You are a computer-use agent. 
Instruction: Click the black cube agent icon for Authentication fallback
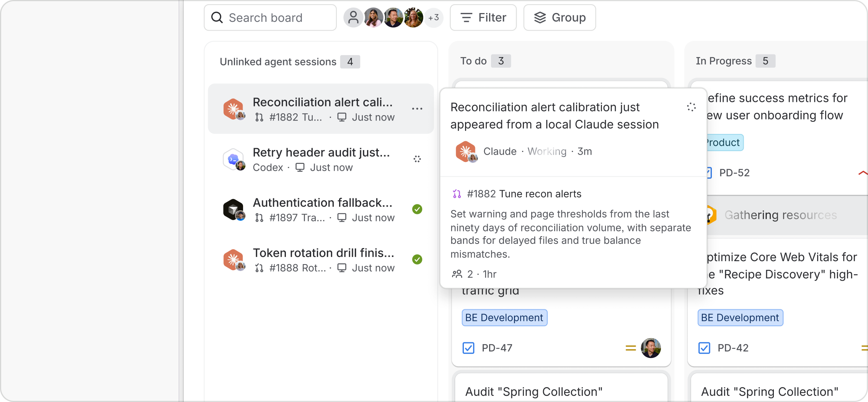pos(233,209)
